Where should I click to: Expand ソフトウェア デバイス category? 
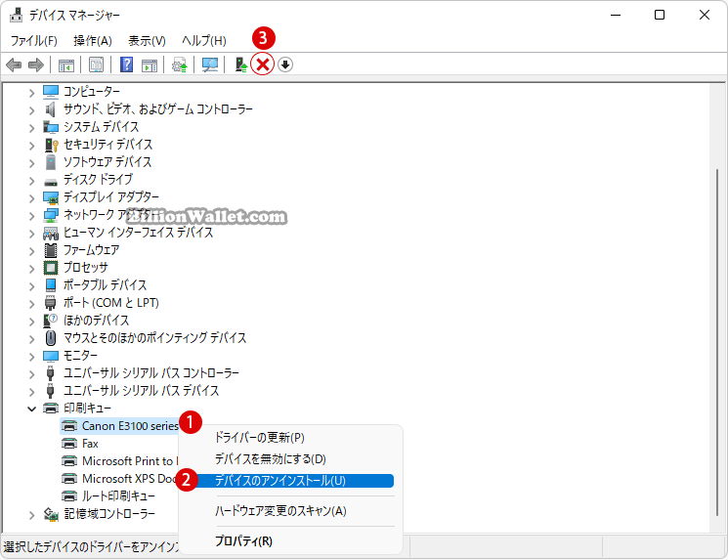(31, 163)
